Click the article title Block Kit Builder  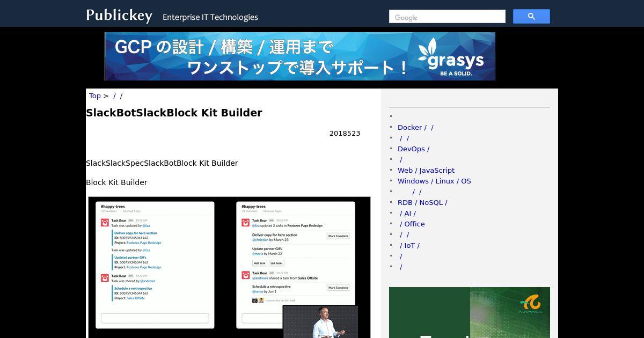coord(174,113)
